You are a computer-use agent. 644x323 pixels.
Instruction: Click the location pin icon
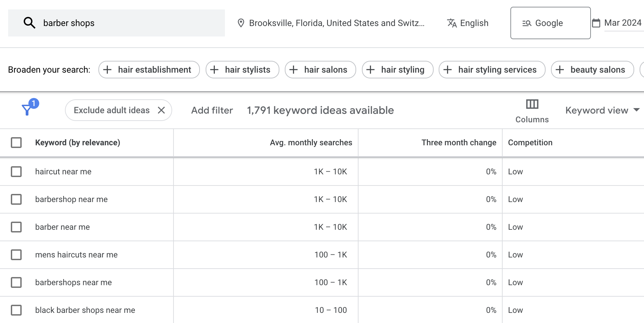coord(241,23)
